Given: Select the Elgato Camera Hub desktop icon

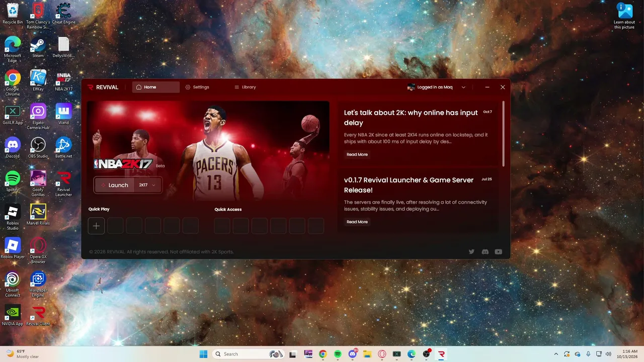Looking at the screenshot, I should pos(38,117).
